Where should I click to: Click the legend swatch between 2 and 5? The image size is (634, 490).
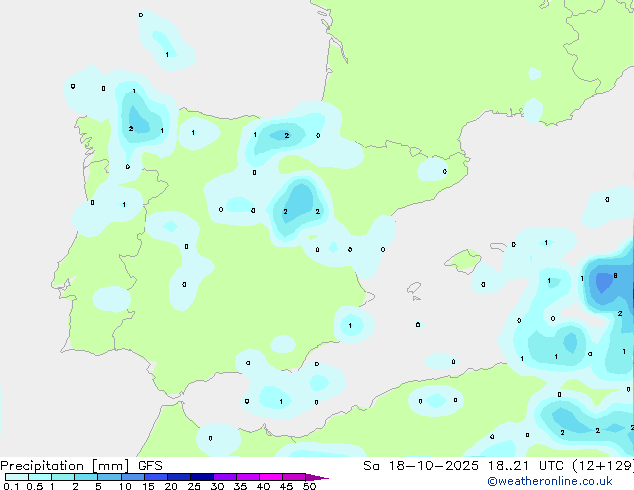[x=86, y=477]
